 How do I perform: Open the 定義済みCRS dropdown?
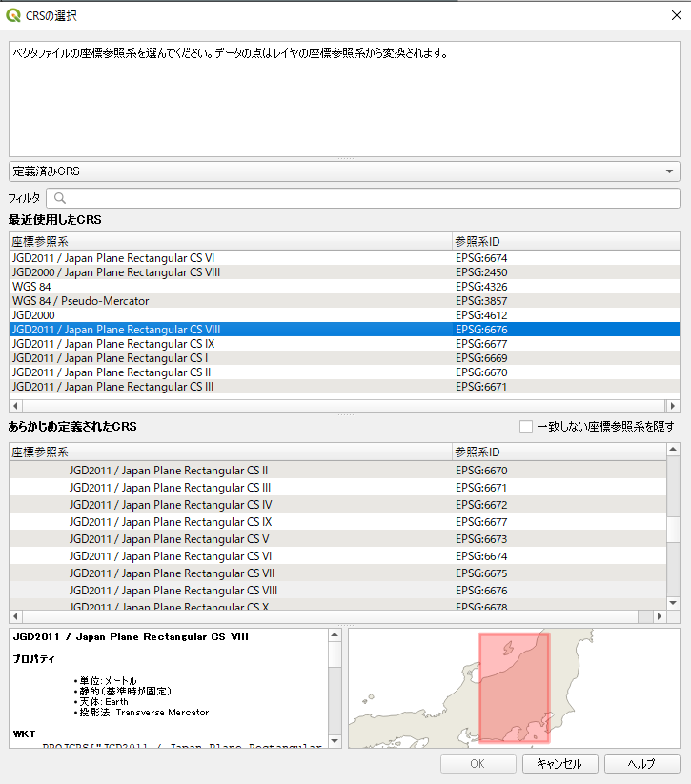[344, 171]
